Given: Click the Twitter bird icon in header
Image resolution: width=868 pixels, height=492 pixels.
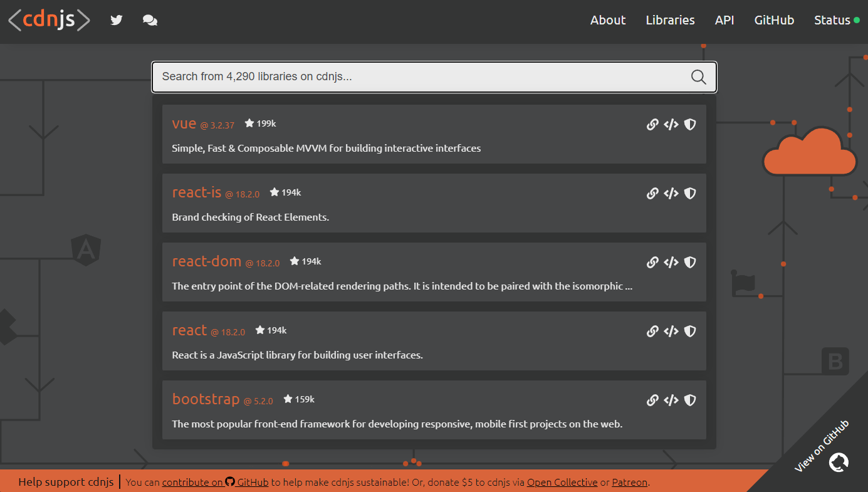Looking at the screenshot, I should [x=117, y=20].
